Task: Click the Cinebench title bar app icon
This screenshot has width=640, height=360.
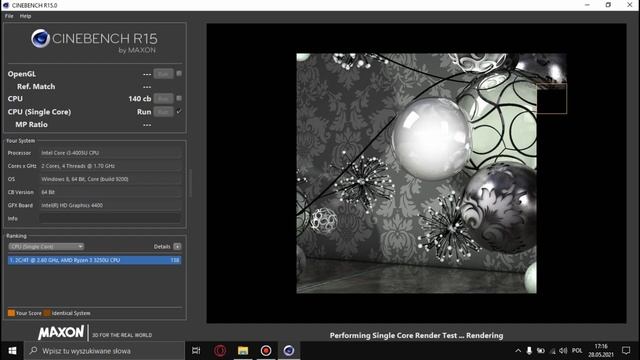Action: (x=6, y=5)
